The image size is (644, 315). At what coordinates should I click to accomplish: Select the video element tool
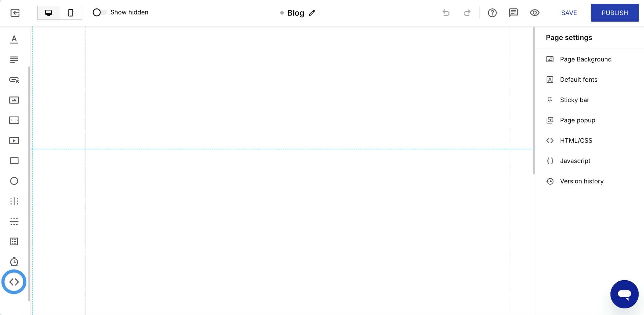[14, 140]
